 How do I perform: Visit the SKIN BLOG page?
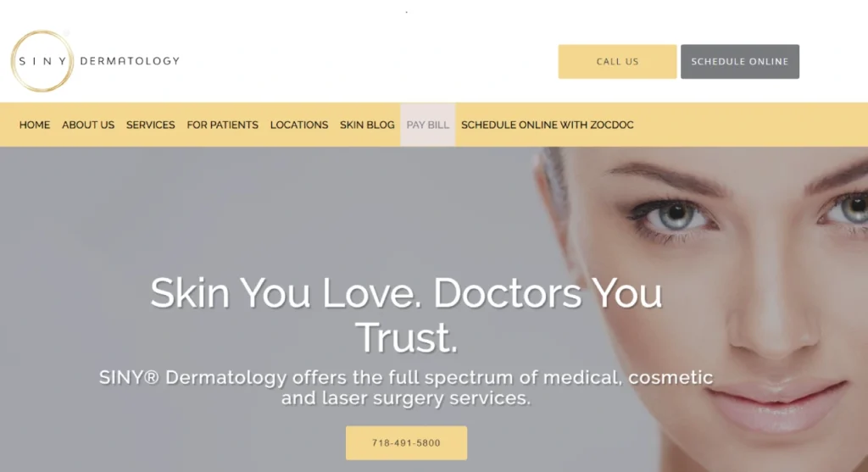click(x=367, y=125)
